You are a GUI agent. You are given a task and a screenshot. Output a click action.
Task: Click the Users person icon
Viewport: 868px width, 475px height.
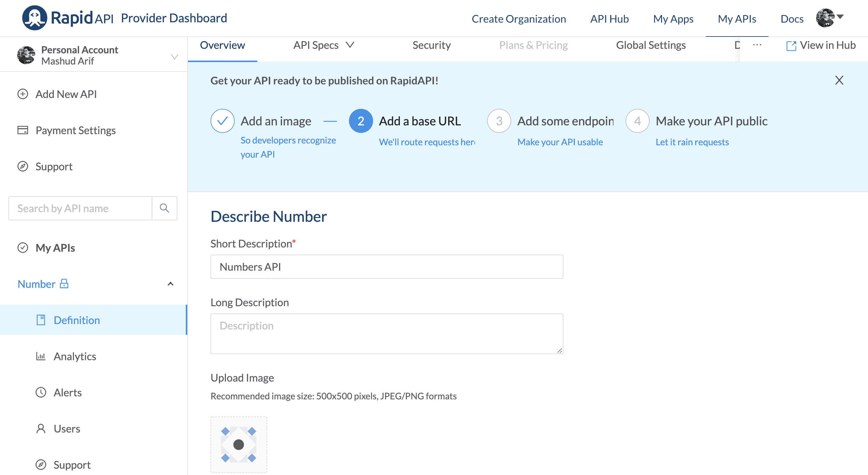[41, 429]
